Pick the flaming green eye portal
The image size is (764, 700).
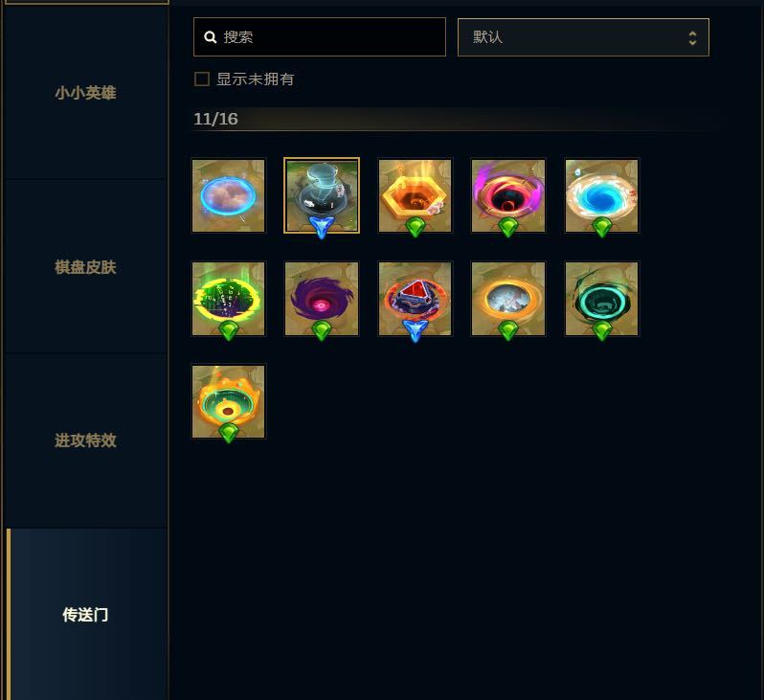[x=229, y=401]
